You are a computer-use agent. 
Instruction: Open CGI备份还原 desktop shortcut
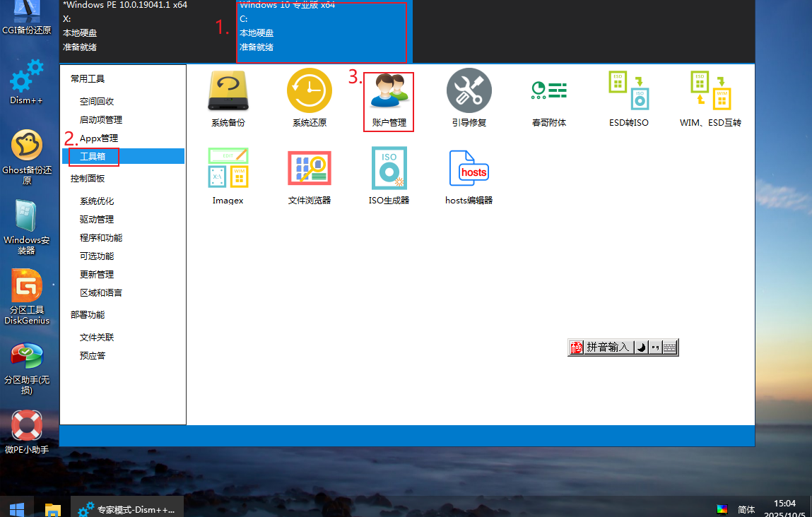(27, 18)
